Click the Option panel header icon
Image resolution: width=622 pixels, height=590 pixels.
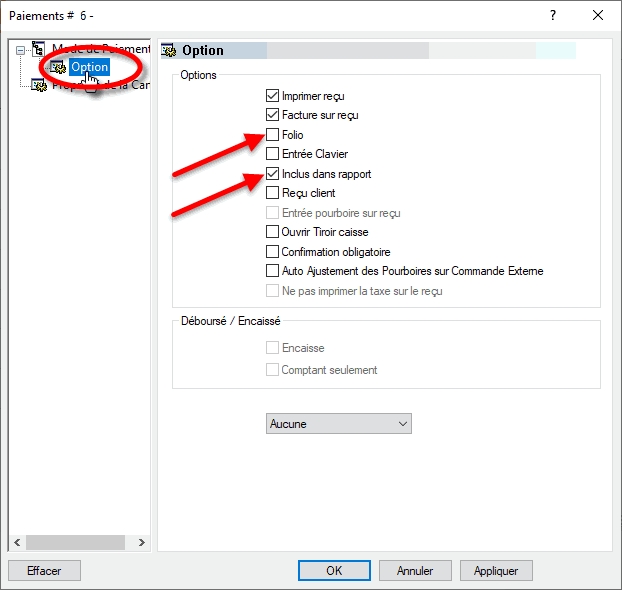click(x=169, y=50)
